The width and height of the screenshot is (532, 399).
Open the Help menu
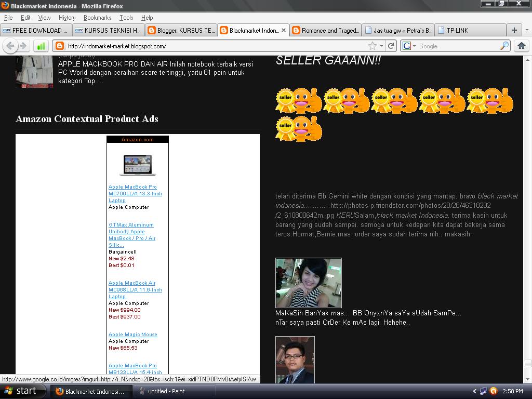pos(147,18)
